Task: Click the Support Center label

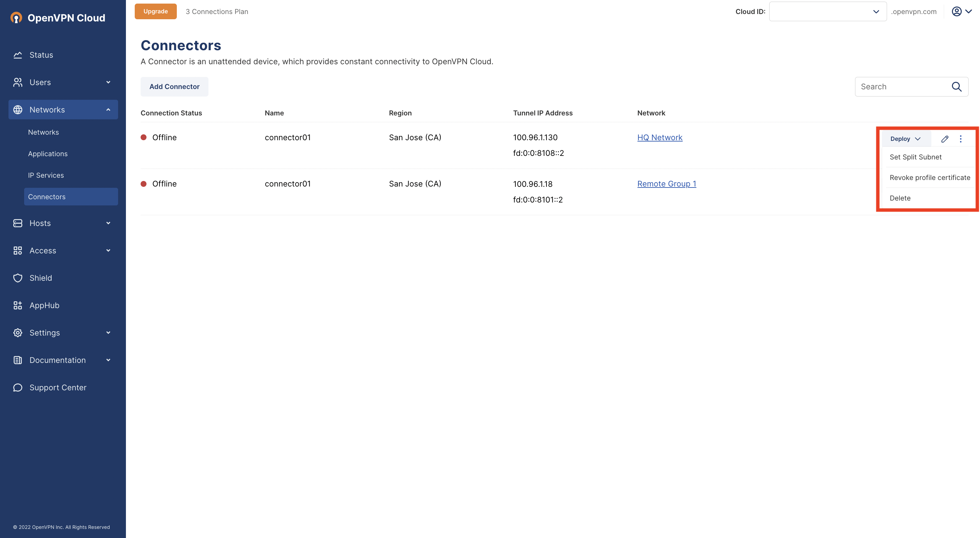Action: point(58,387)
